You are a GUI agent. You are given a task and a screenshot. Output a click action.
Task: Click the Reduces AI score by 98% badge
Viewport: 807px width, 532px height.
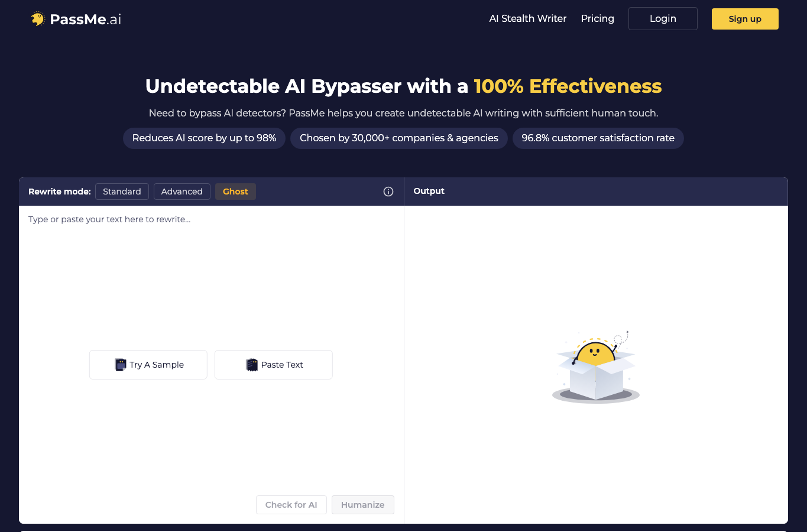205,138
